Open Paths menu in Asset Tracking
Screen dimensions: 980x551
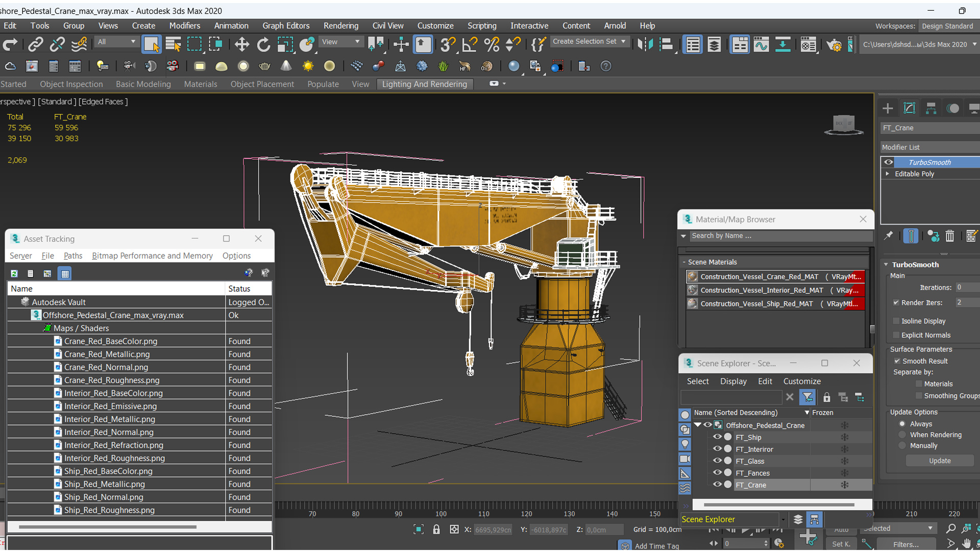click(x=73, y=256)
